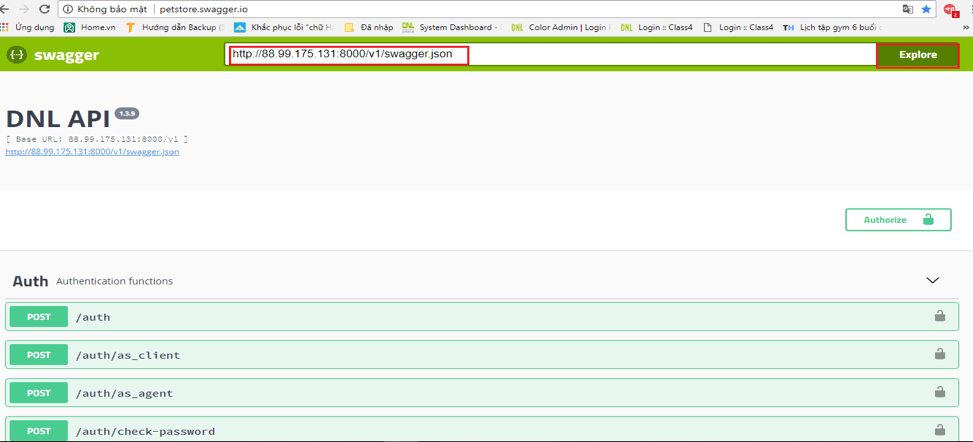Screen dimensions: 973x442
Task: Click lock icon on /auth/check-password row
Action: (939, 431)
